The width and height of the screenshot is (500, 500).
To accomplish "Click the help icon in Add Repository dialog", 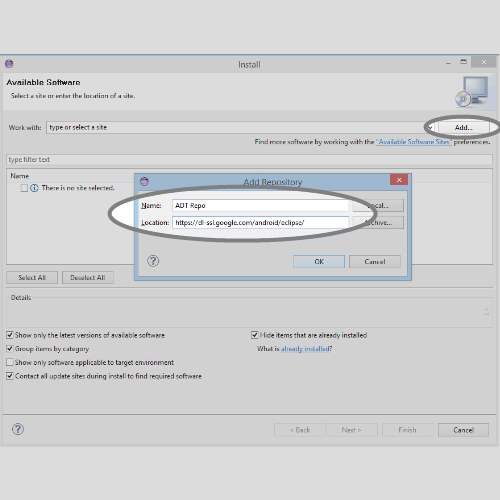I will click(153, 261).
